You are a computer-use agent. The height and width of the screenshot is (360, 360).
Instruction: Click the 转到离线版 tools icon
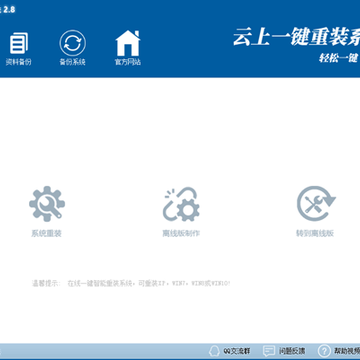tap(316, 204)
